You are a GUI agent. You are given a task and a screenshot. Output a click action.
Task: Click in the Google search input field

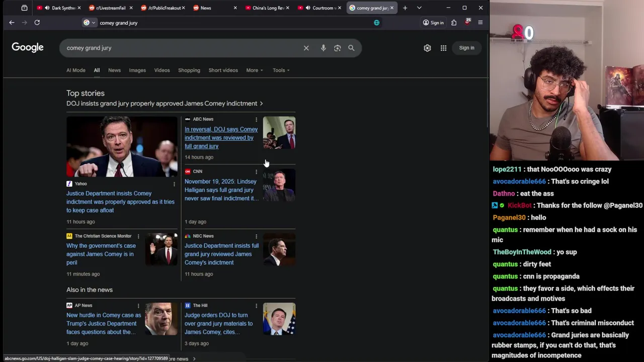tap(181, 48)
